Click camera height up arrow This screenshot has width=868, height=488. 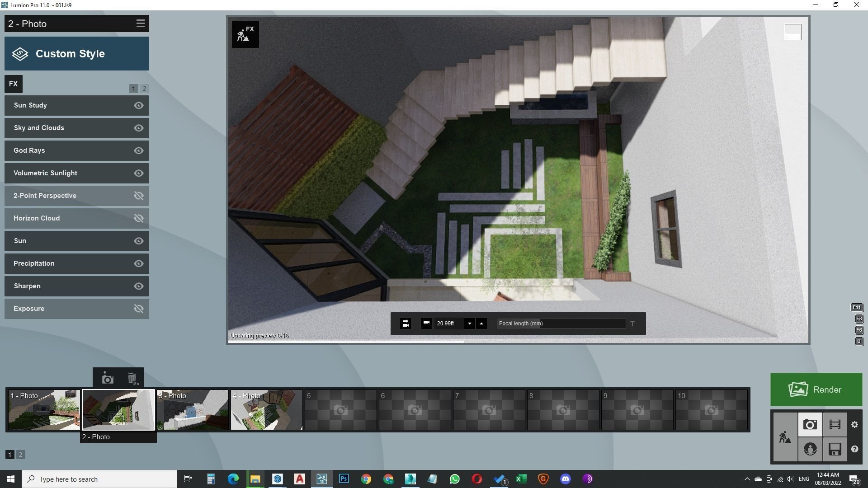click(481, 324)
